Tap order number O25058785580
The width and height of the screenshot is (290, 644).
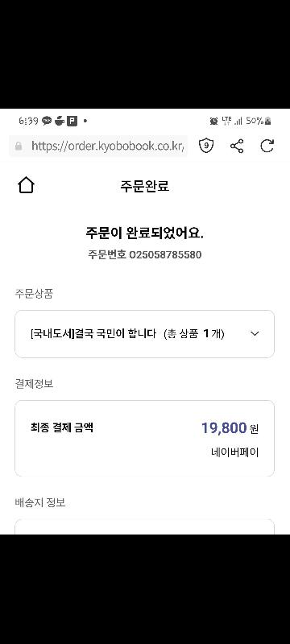tap(165, 254)
